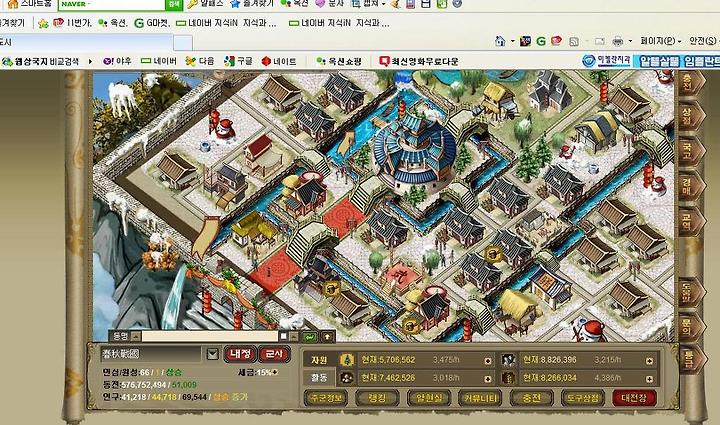Click the RSS feed icon
Screen dimensions: 720x425
[574, 42]
